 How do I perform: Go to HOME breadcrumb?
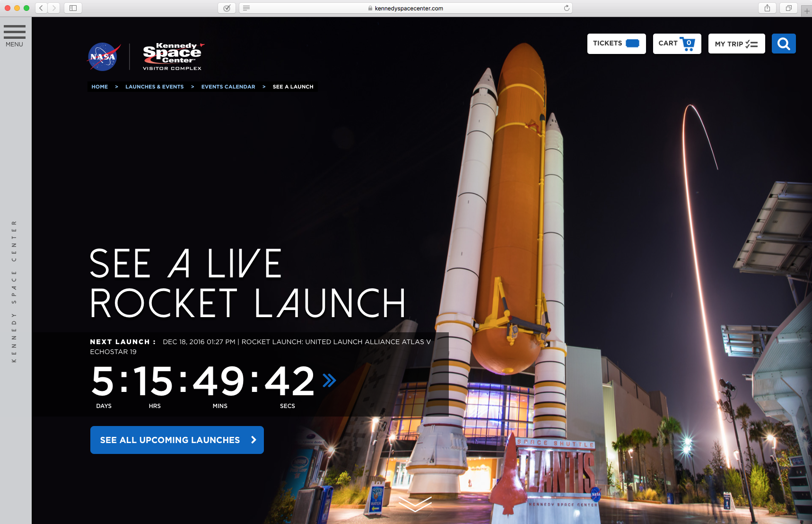[x=100, y=87]
